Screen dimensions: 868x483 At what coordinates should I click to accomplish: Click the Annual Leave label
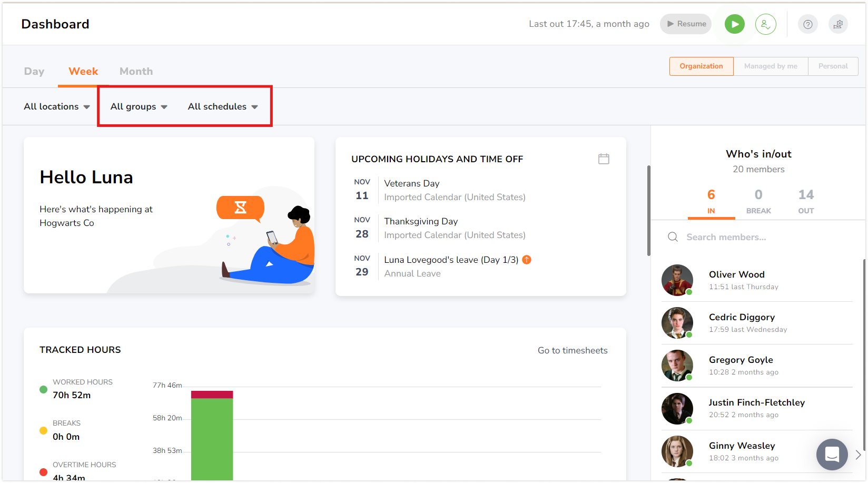(412, 273)
